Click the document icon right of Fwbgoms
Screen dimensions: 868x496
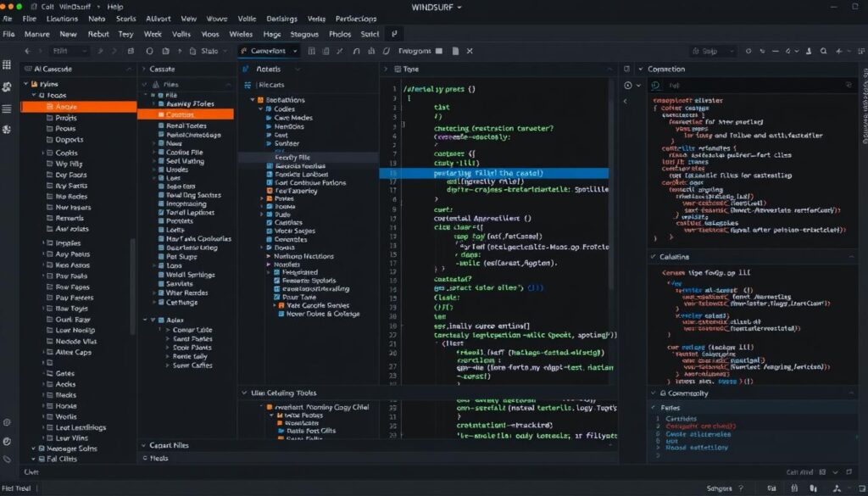pyautogui.click(x=455, y=51)
